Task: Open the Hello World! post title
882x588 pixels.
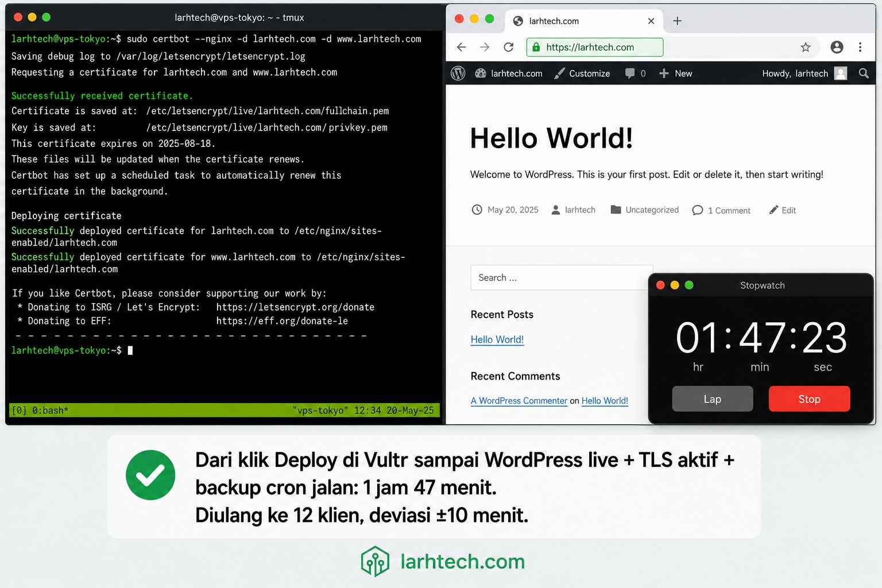Action: coord(551,138)
